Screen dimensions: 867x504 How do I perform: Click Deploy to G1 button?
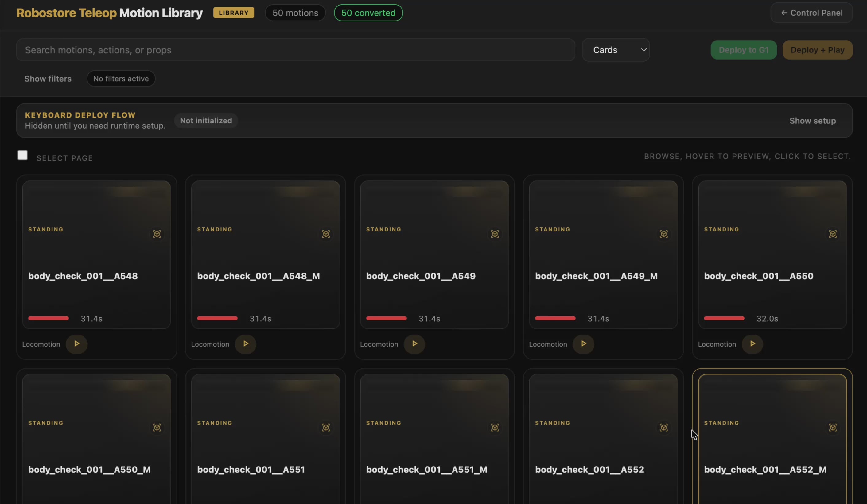743,50
